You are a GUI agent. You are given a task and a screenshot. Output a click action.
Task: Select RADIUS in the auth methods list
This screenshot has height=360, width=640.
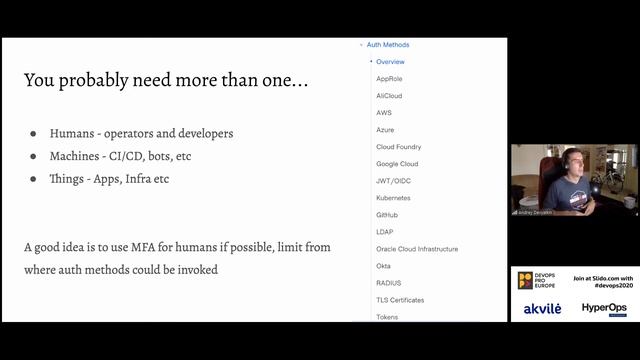(x=389, y=283)
